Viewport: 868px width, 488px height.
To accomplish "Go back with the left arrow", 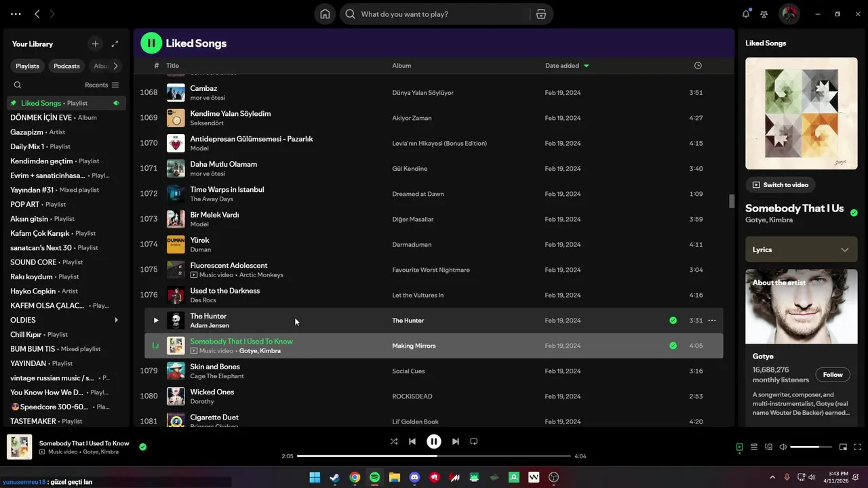I will point(37,14).
